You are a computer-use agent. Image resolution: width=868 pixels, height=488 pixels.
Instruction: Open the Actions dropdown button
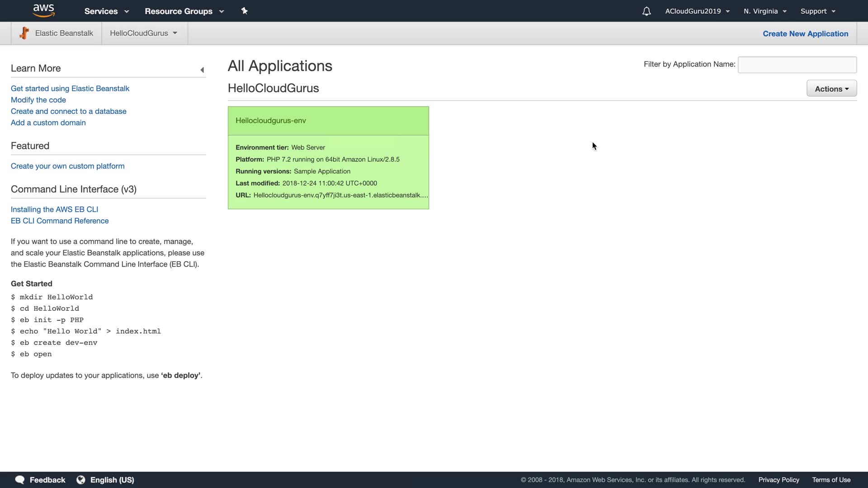pyautogui.click(x=831, y=89)
